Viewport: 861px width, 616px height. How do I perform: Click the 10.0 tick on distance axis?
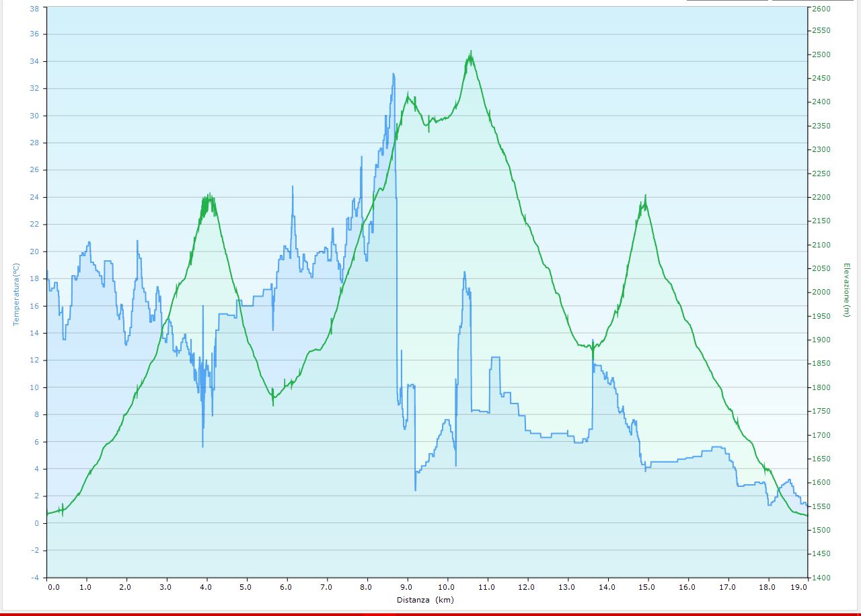coord(447,587)
